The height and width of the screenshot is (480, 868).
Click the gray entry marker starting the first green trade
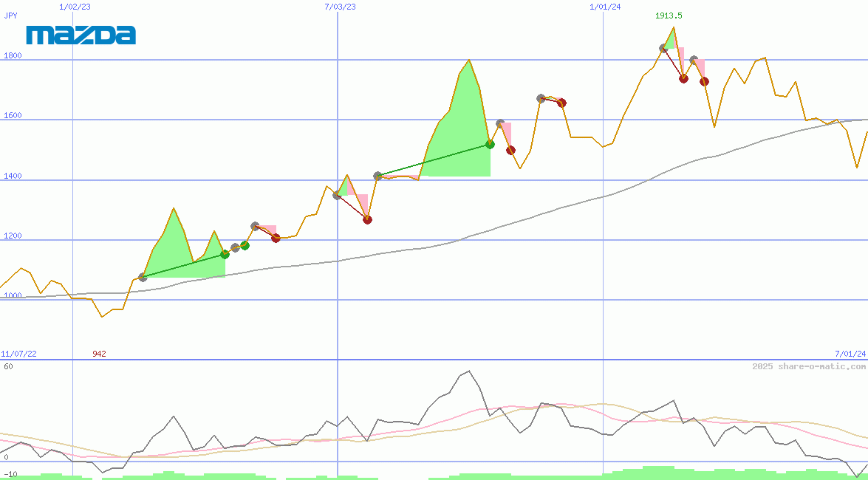pyautogui.click(x=143, y=278)
